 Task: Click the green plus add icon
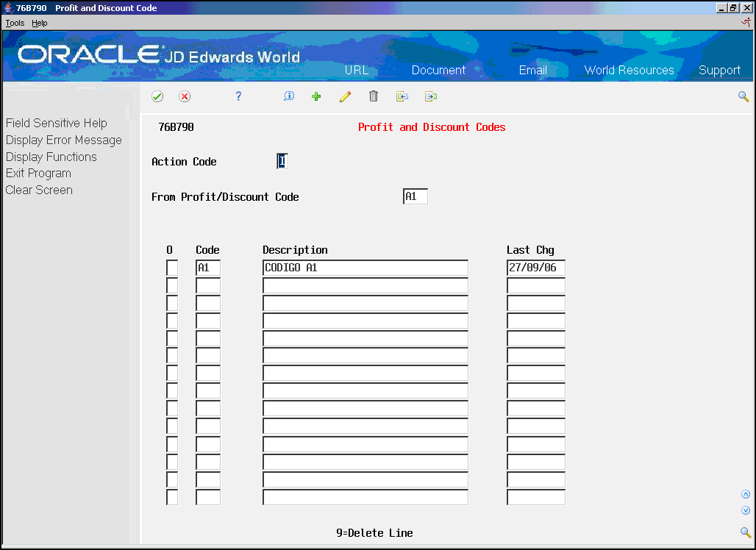316,96
